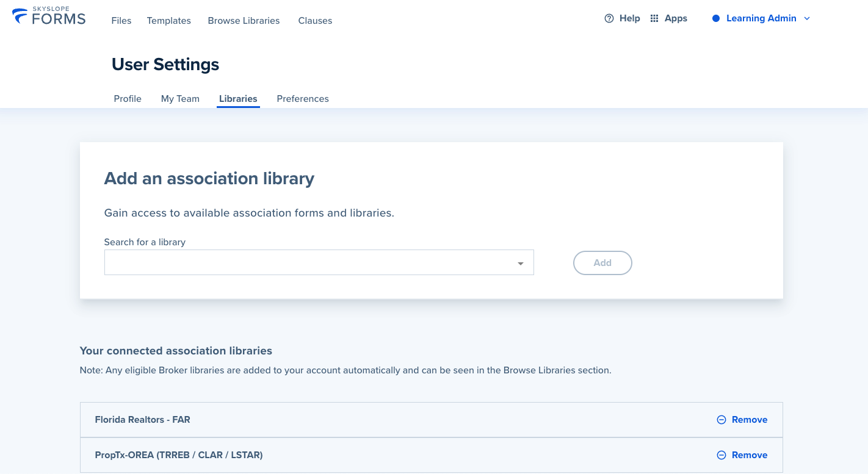
Task: Click the Help question mark icon
Action: 609,18
